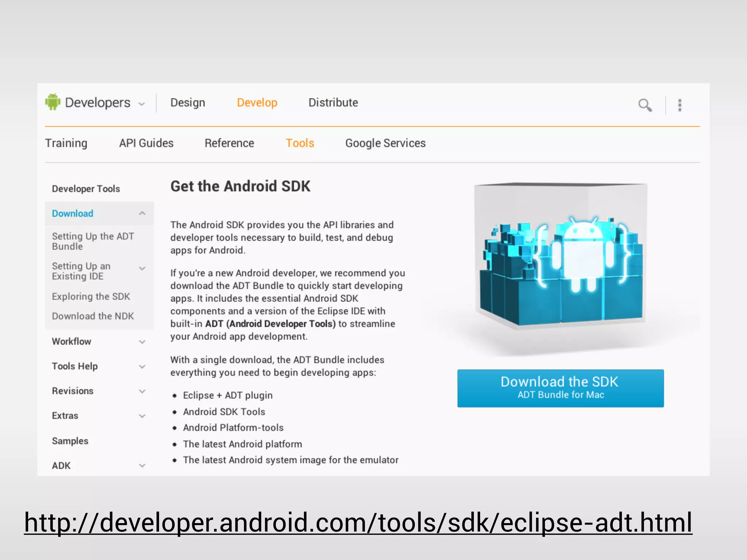Image resolution: width=747 pixels, height=560 pixels.
Task: Expand the Workflow section chevron
Action: pos(142,342)
